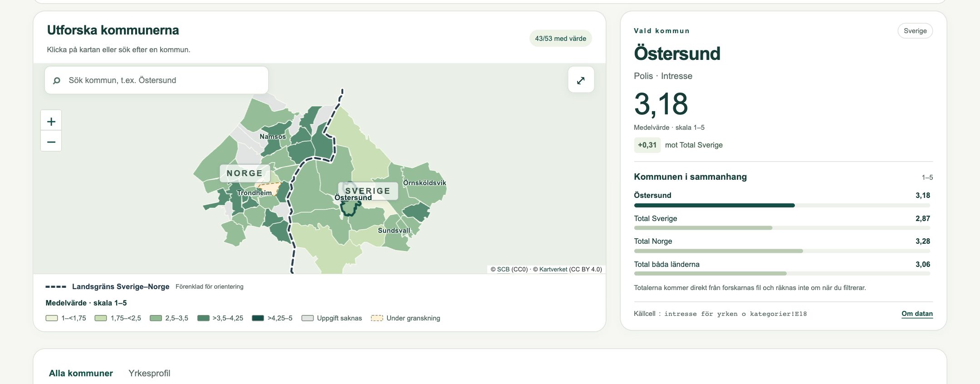Screen dimensions: 980x384
Task: Click the SVERIGE country label on the map
Action: (x=368, y=191)
